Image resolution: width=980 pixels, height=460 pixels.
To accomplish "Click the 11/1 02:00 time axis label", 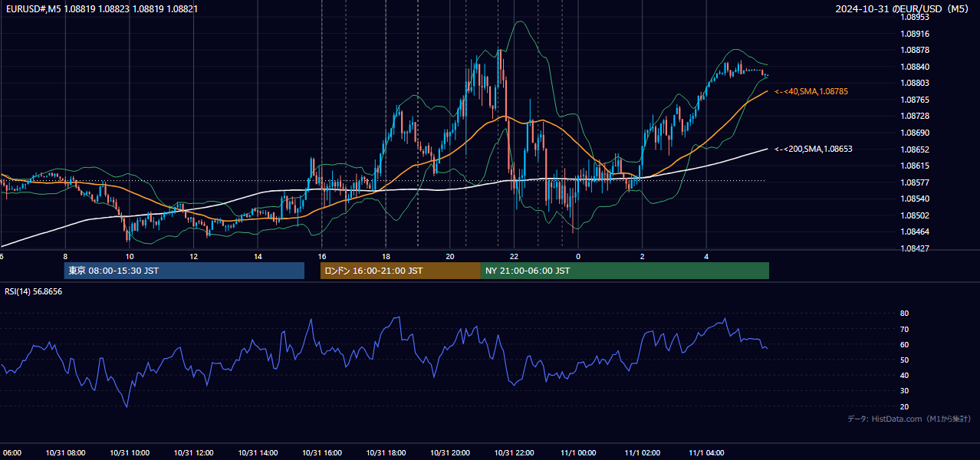I will [x=643, y=453].
